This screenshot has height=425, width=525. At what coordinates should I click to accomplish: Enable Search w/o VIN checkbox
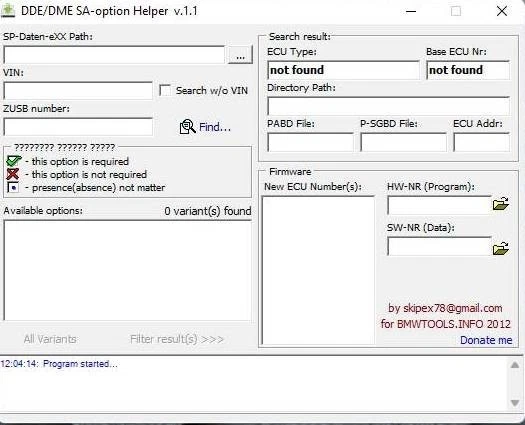coord(165,90)
